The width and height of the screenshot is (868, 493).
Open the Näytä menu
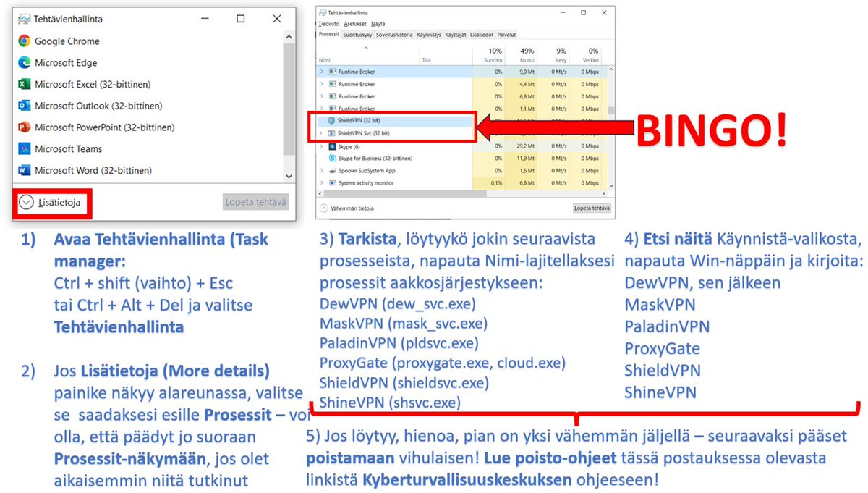[378, 24]
